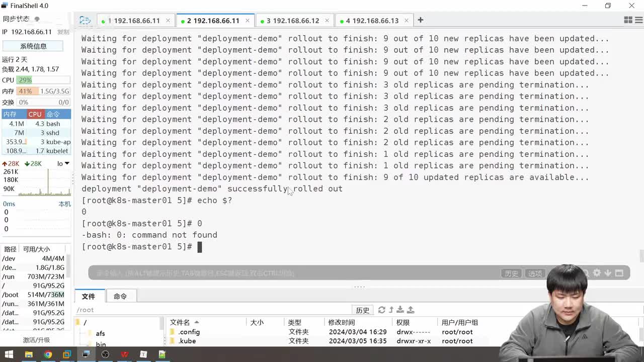Click the 交换 0% usage bar
644x362 pixels.
click(43, 102)
